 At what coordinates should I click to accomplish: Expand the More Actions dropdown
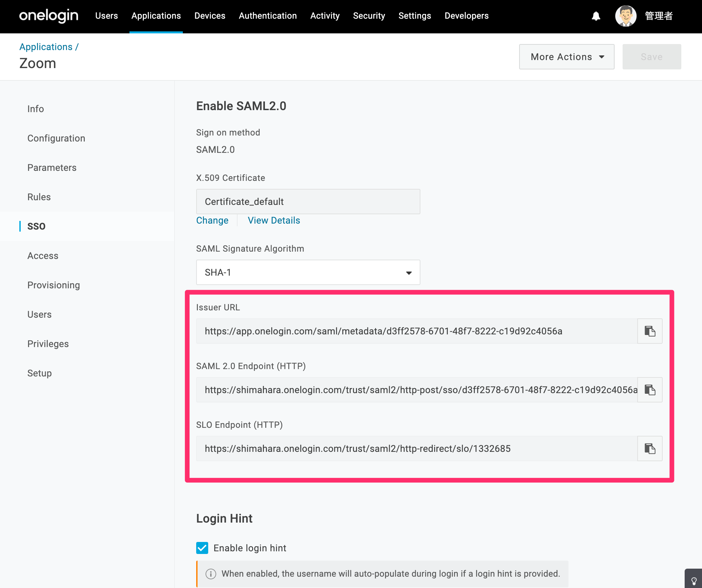click(567, 57)
